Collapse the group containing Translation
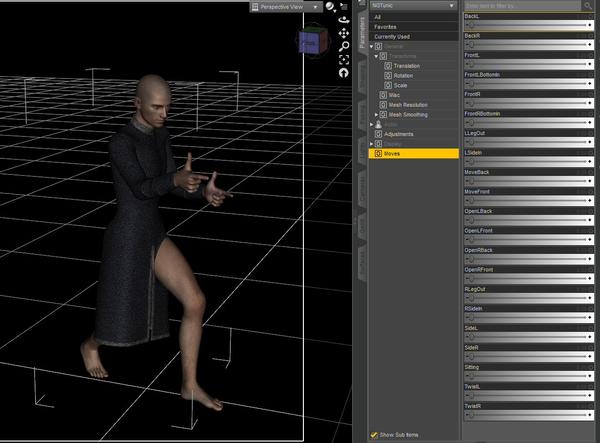The image size is (600, 443). point(376,56)
